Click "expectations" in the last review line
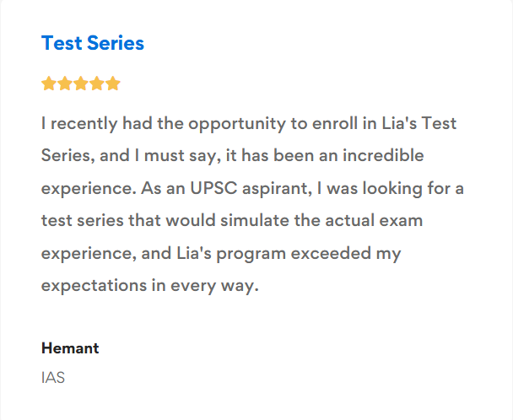 pyautogui.click(x=94, y=285)
